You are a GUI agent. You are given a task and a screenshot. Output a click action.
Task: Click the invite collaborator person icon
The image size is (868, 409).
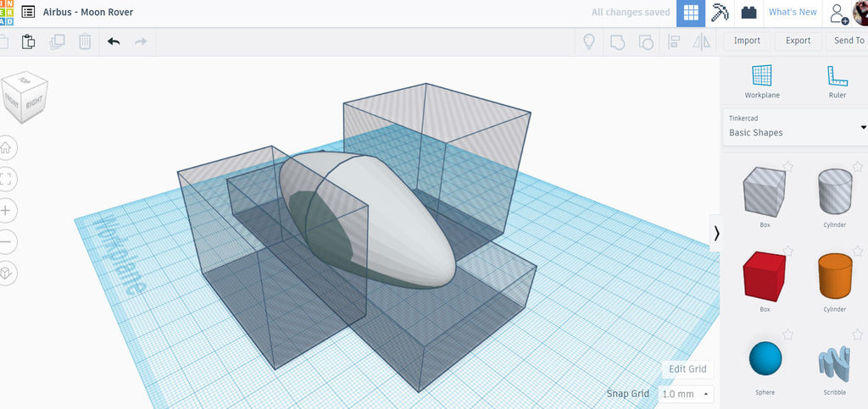pos(838,14)
